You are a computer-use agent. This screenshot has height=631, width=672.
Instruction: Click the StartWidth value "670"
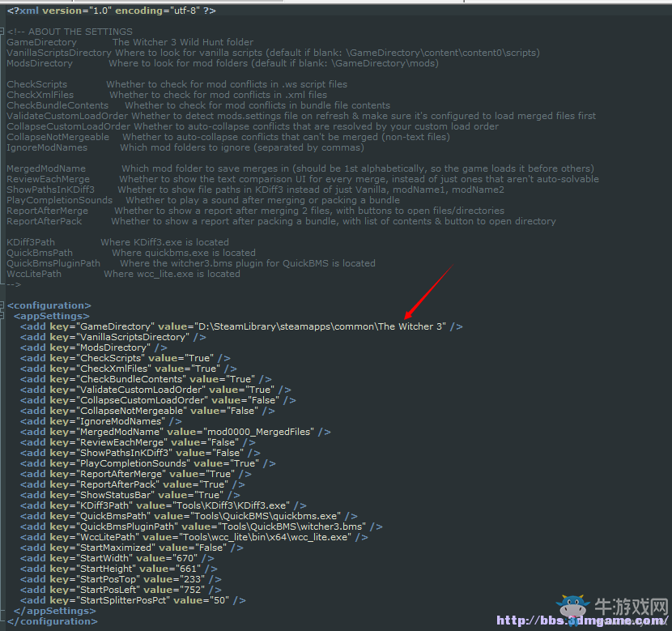pos(185,558)
